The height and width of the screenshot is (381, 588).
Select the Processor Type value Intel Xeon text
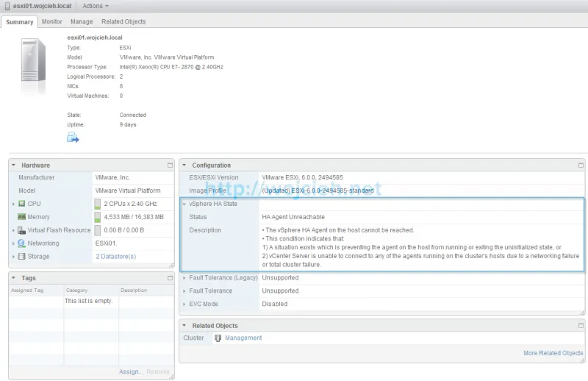[x=171, y=67]
